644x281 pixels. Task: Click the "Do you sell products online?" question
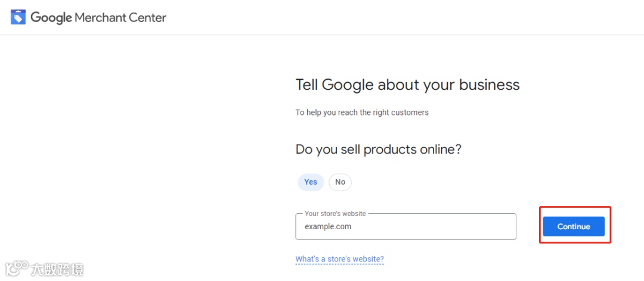pyautogui.click(x=378, y=149)
